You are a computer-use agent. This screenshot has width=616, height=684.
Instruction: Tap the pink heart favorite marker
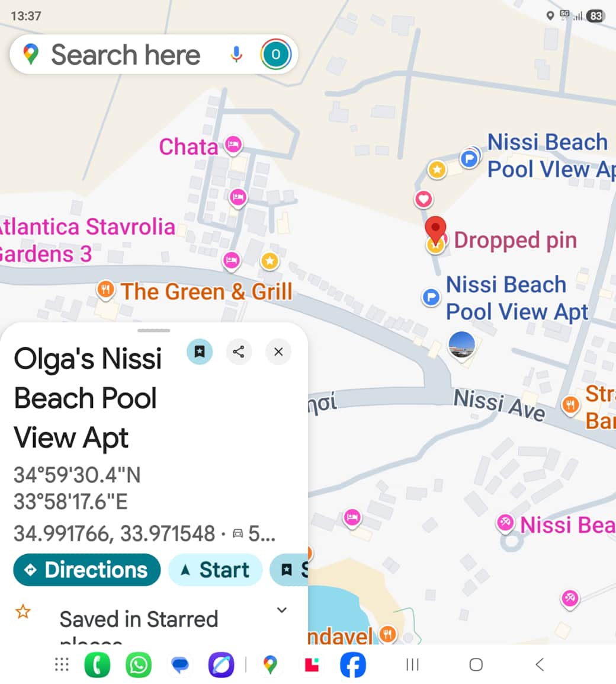[x=423, y=199]
